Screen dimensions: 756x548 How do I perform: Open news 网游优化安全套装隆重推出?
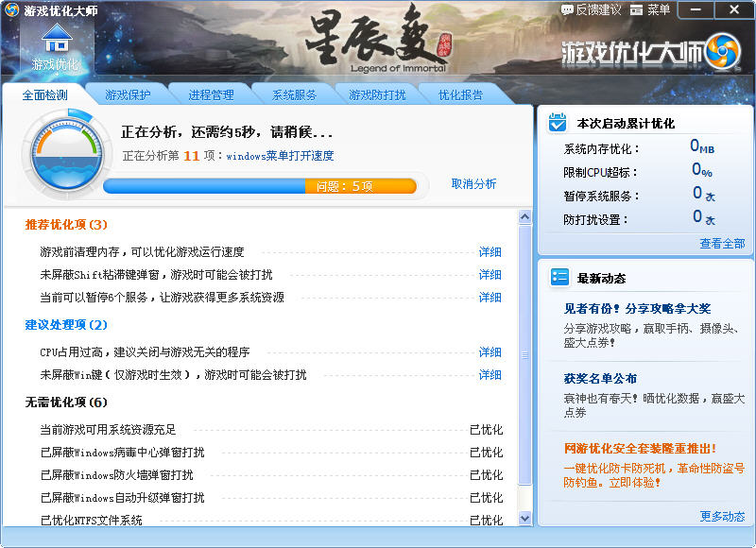pyautogui.click(x=641, y=449)
